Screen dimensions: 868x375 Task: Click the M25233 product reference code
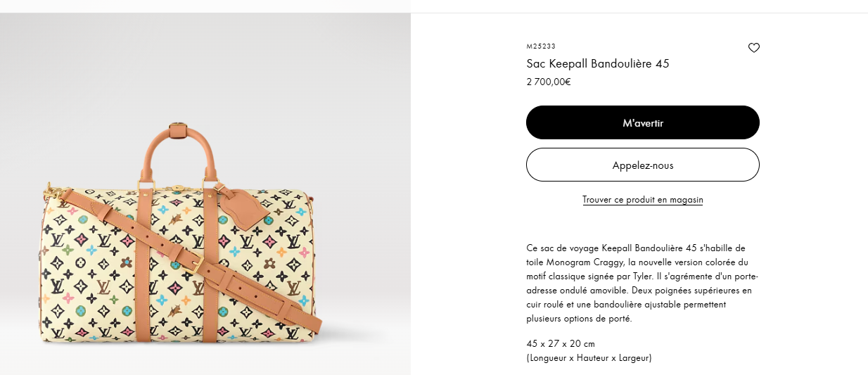point(540,46)
